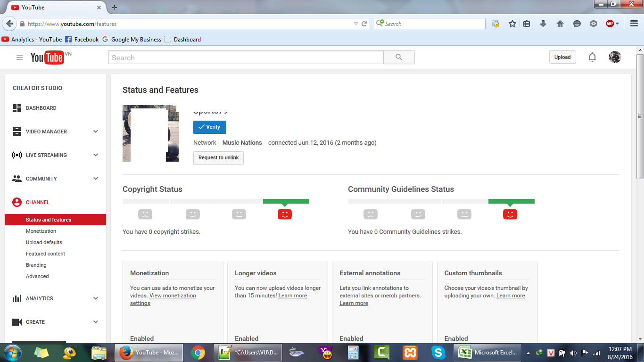
Task: Click the Adblock Plus ABP icon
Action: [610, 24]
